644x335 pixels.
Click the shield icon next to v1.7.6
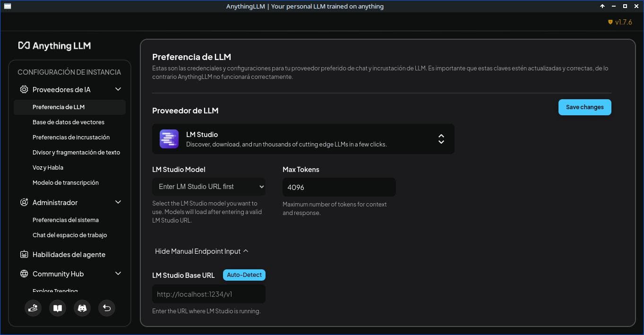pos(610,22)
